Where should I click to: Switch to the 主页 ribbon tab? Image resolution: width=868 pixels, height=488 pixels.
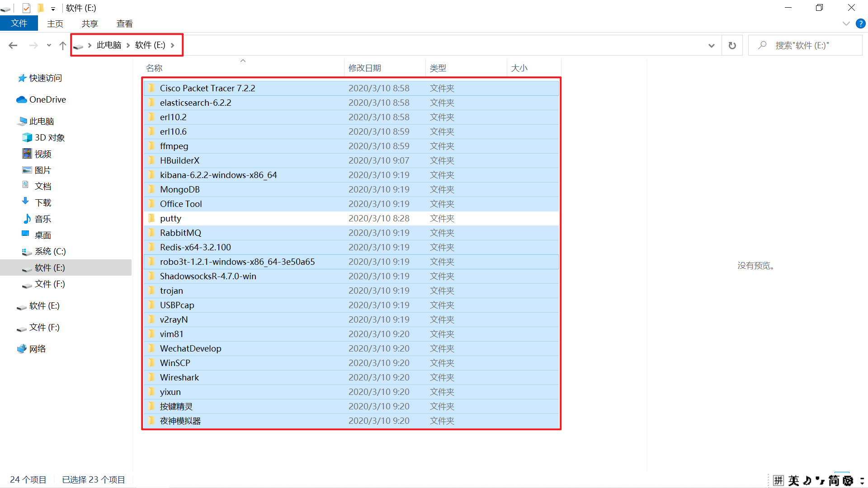pyautogui.click(x=55, y=23)
